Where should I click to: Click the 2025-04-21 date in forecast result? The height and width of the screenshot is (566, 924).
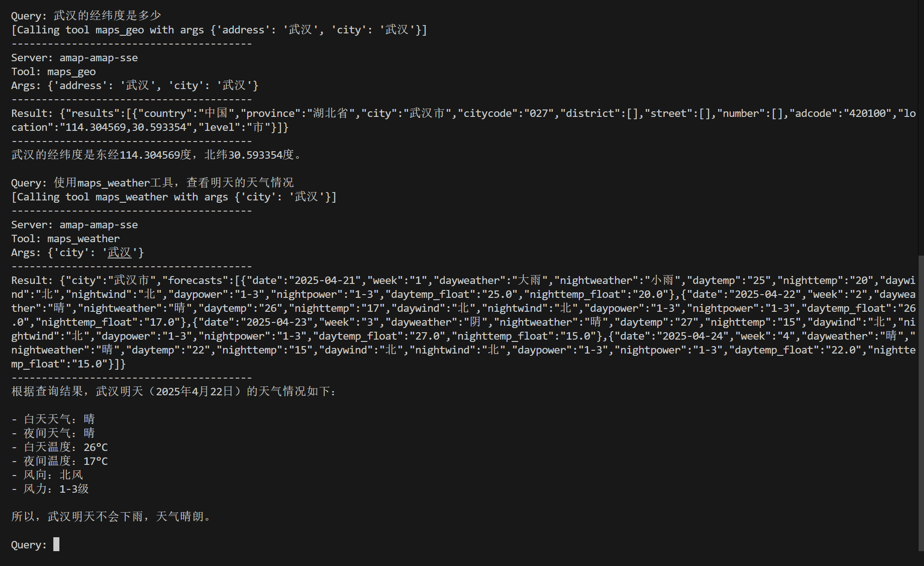(325, 280)
